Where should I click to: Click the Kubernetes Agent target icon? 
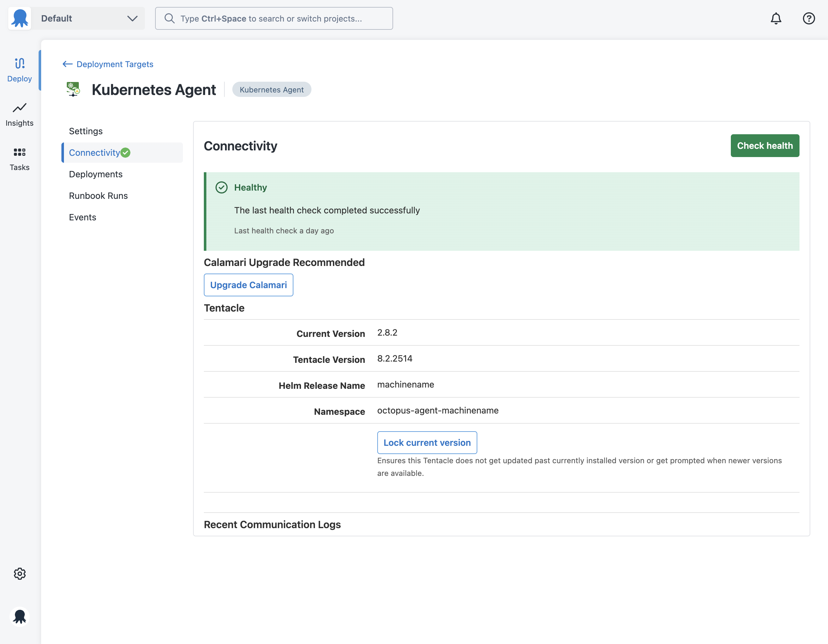(x=73, y=90)
